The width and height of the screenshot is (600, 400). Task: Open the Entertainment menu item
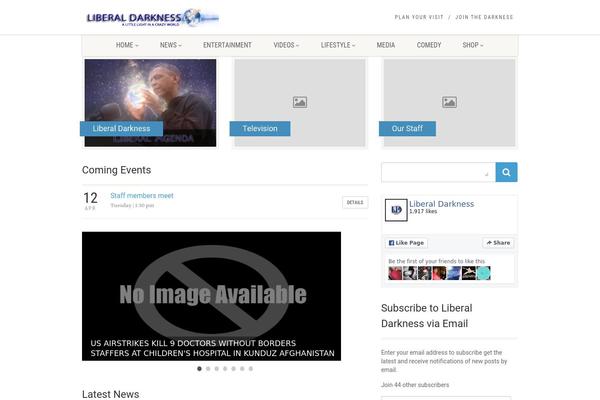point(227,45)
